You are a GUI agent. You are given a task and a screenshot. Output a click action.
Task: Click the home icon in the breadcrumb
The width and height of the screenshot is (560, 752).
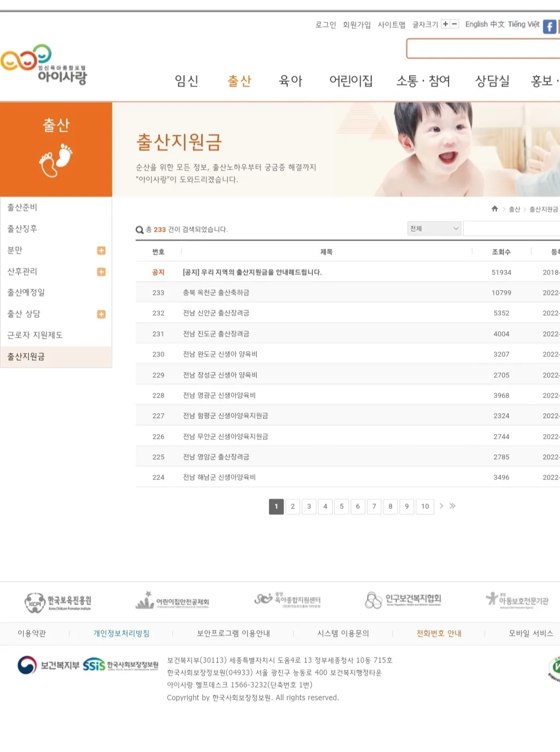(x=495, y=209)
